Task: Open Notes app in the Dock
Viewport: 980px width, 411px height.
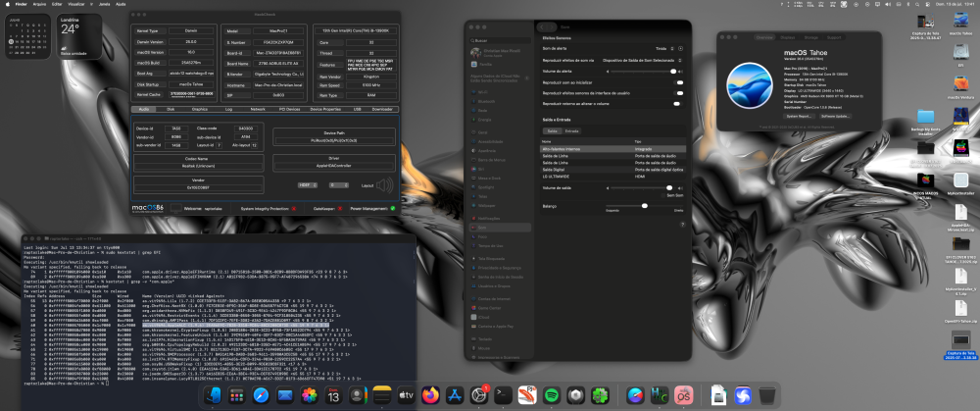Action: 382,395
